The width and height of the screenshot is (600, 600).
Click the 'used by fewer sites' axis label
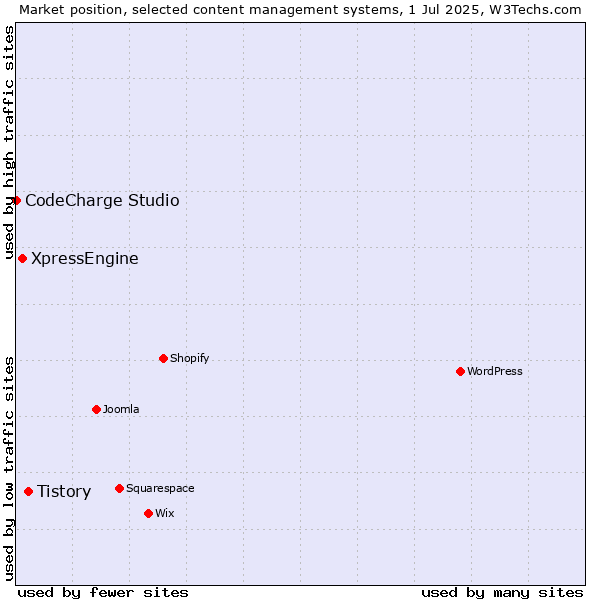pos(103,593)
